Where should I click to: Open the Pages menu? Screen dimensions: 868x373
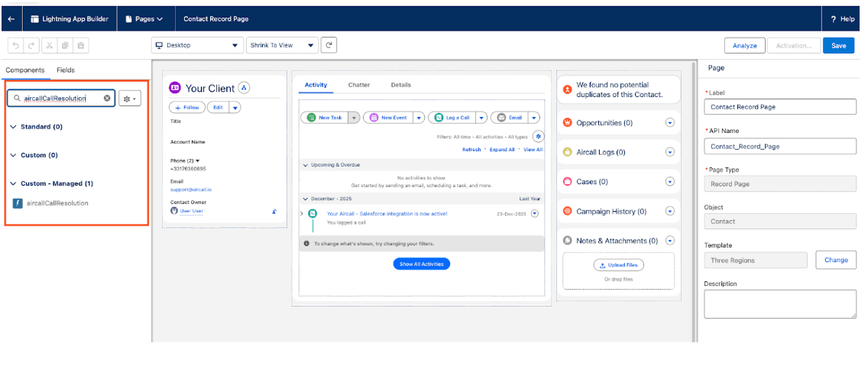(x=144, y=18)
